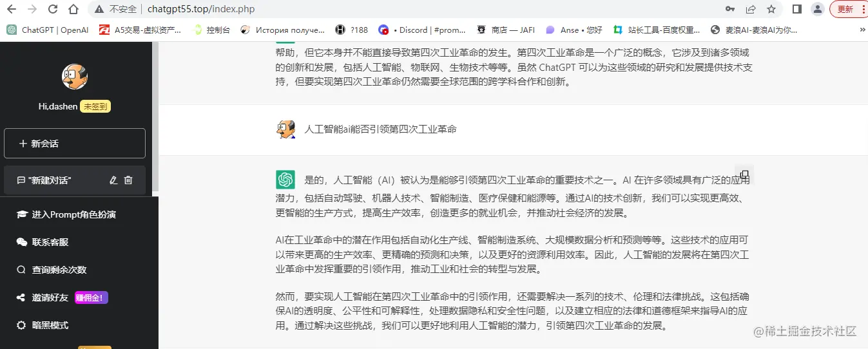The height and width of the screenshot is (349, 868).
Task: Start a new chat with 新会话
Action: coord(75,143)
